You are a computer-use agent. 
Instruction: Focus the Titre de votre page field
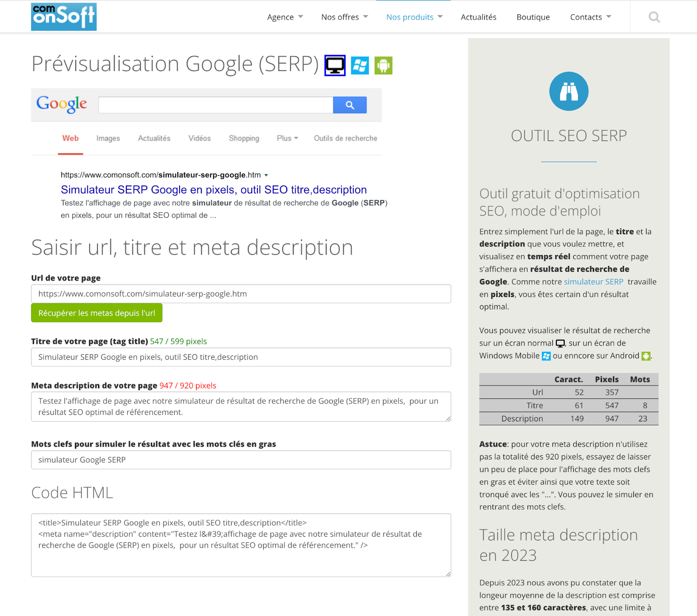(x=241, y=357)
